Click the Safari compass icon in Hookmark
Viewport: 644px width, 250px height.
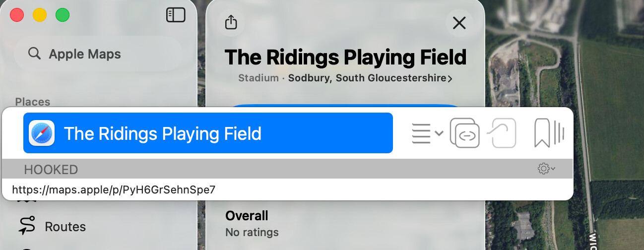pyautogui.click(x=42, y=133)
